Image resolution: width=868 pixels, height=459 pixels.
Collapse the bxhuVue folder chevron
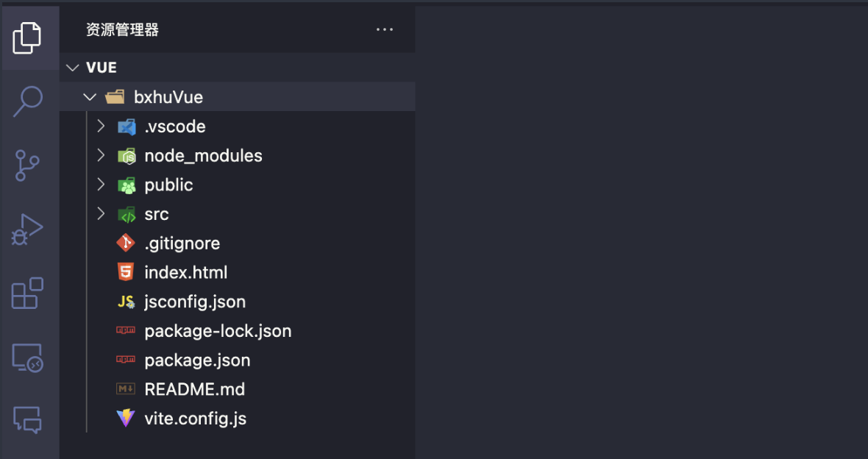pos(90,97)
